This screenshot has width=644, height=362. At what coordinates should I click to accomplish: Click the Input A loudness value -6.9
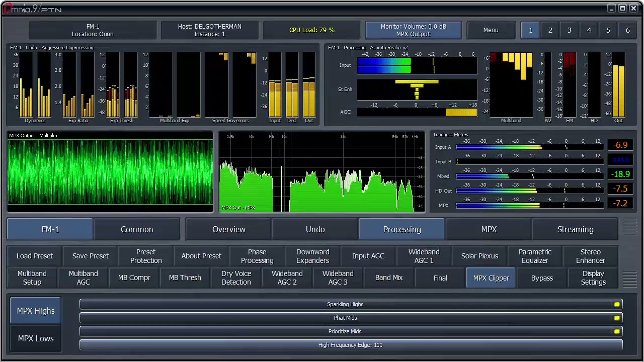[x=620, y=145]
